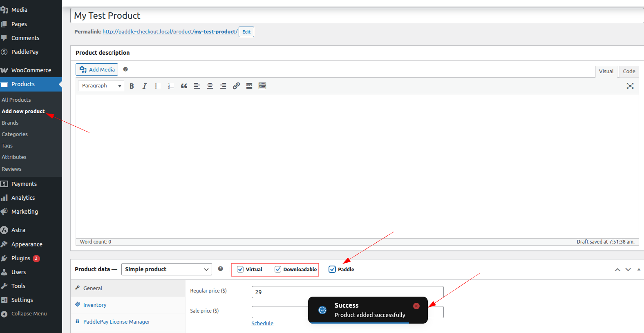Open Plugins in the admin sidebar
Viewport: 644px width, 333px height.
tap(31, 258)
